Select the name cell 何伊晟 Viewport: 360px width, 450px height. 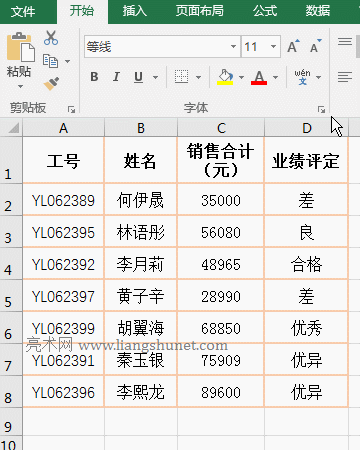coord(141,199)
